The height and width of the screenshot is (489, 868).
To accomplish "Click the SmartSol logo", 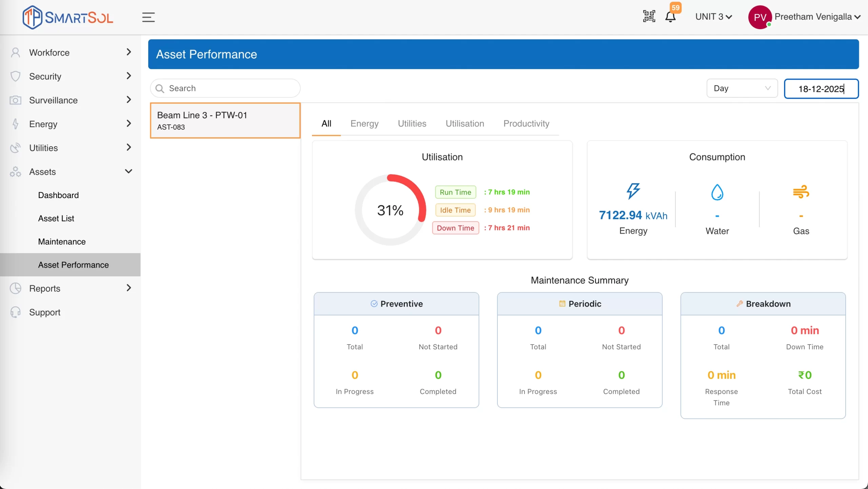I will (68, 17).
